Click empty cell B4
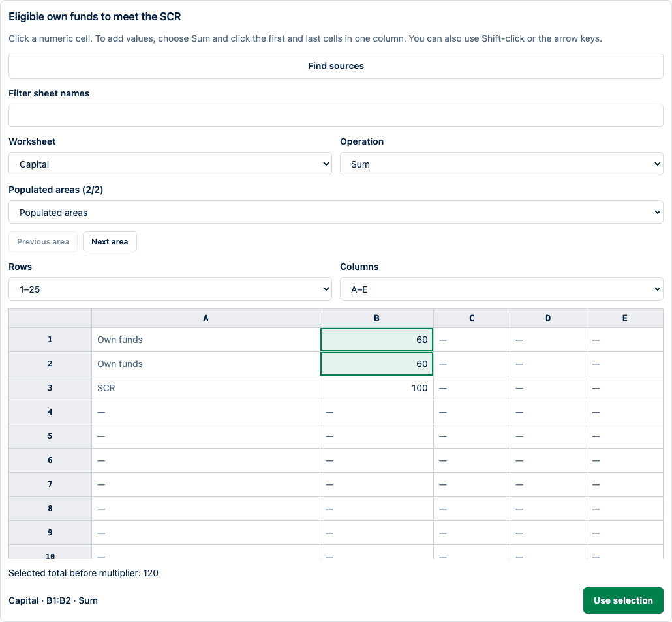Viewport: 672px width, 622px height. tap(376, 412)
